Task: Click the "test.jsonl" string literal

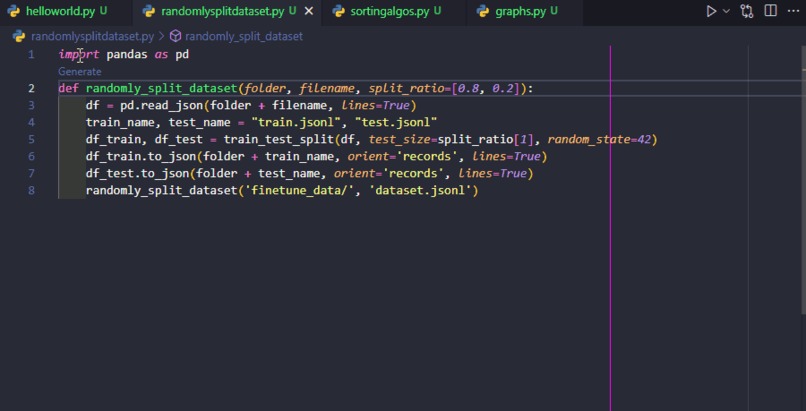Action: click(396, 122)
